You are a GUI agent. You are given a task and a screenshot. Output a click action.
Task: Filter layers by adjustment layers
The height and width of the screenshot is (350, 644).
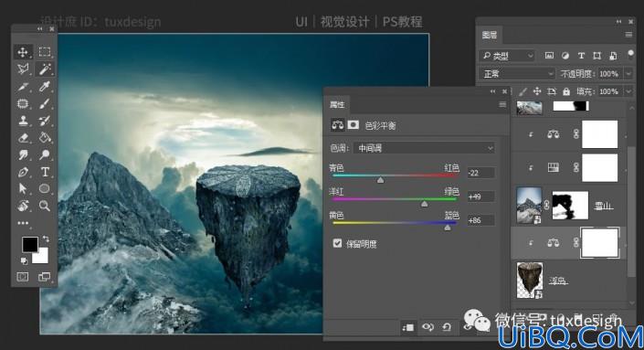point(565,56)
